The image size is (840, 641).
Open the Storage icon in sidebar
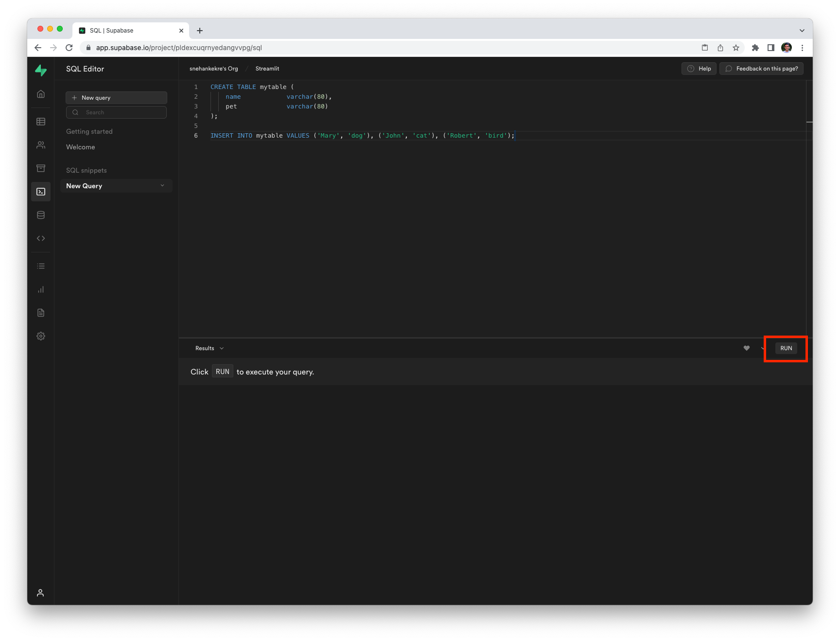point(41,168)
